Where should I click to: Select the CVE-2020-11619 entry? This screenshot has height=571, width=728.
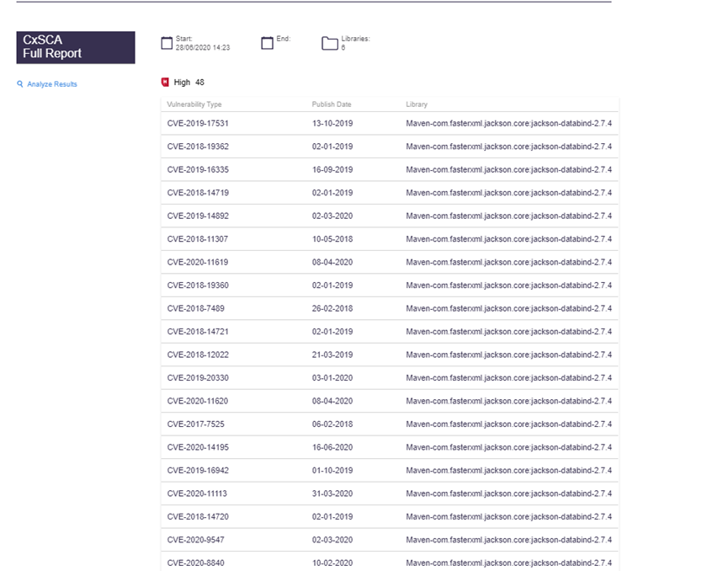[390, 263]
